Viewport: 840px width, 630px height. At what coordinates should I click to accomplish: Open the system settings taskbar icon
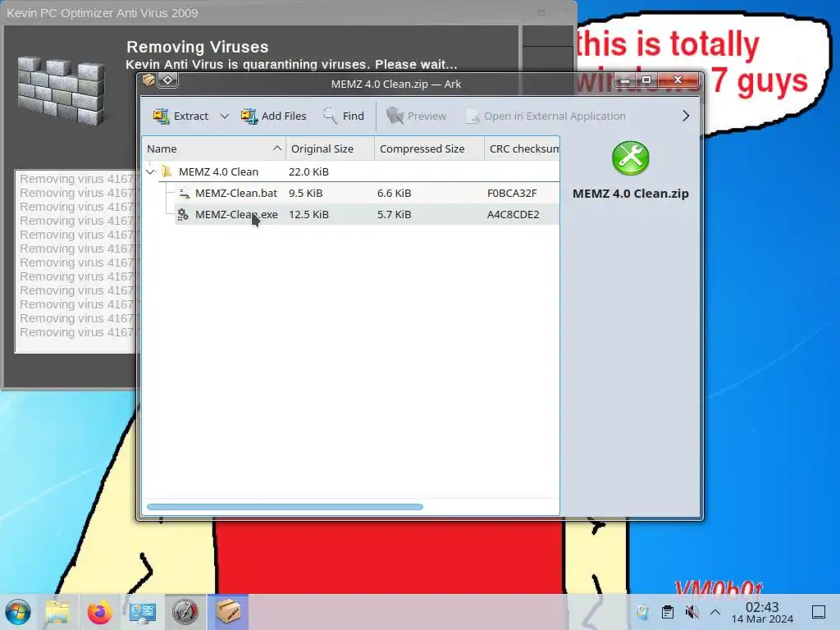(142, 612)
